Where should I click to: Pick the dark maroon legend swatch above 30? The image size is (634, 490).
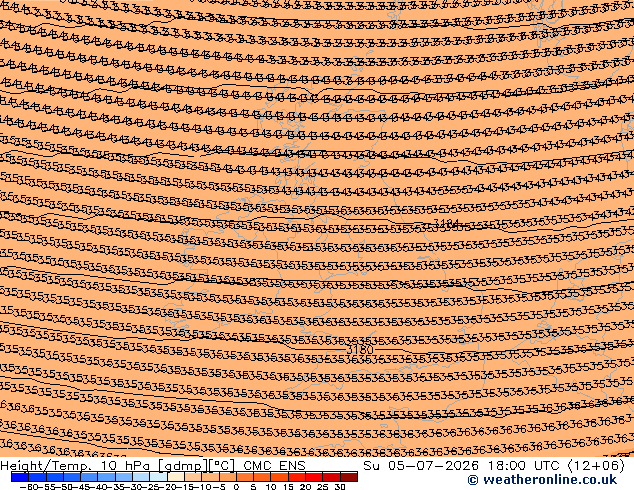point(349,477)
